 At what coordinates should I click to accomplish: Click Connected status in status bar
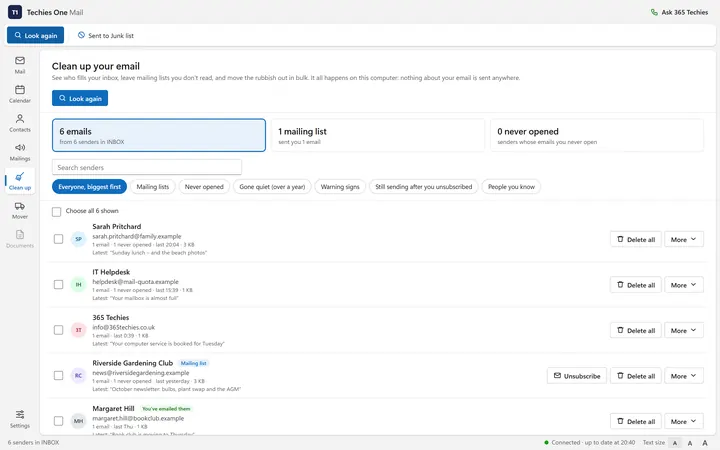tap(590, 443)
